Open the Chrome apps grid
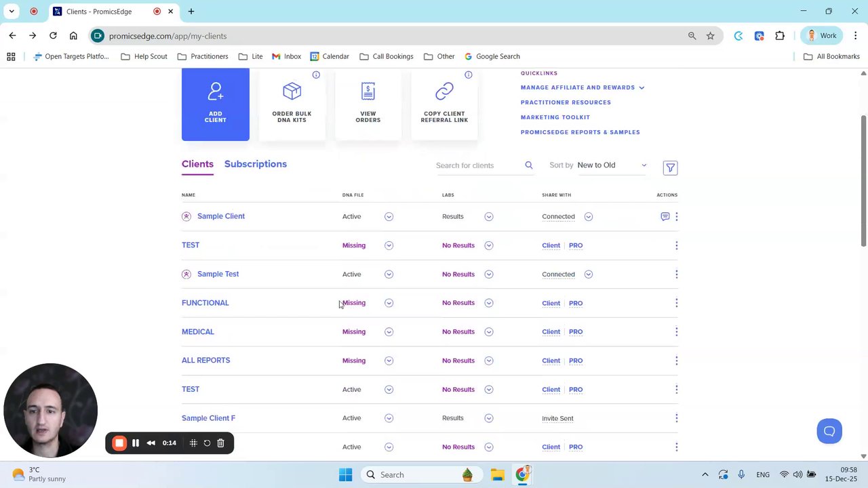This screenshot has width=868, height=488. [11, 56]
